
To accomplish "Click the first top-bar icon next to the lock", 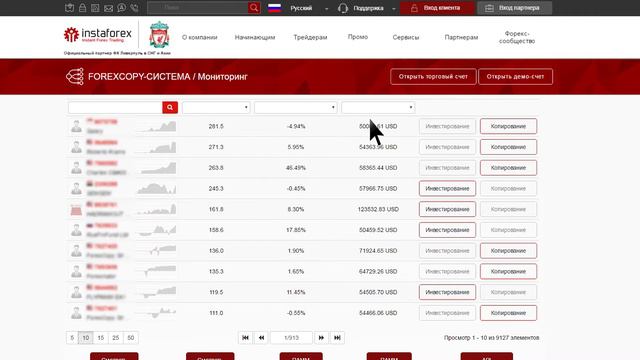I will (69, 8).
